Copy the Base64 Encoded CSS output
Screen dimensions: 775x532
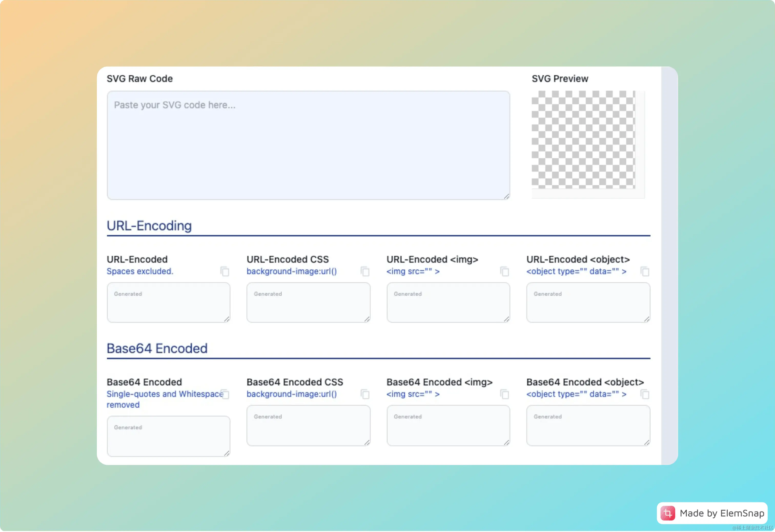[x=365, y=394]
